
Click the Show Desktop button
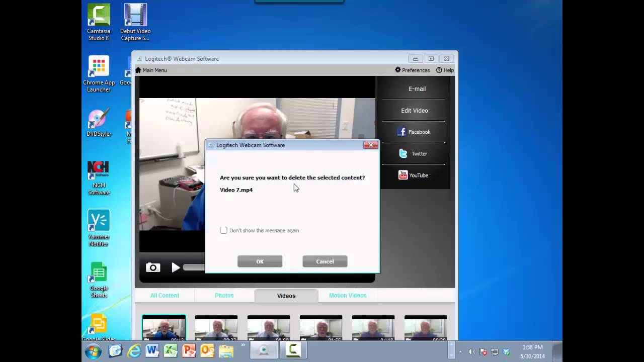557,351
